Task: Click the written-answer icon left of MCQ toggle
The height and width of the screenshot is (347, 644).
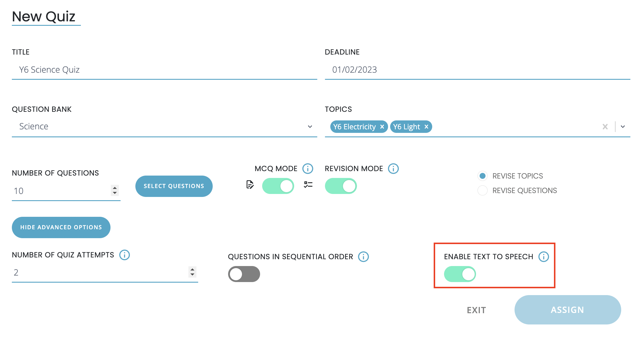Action: 250,185
